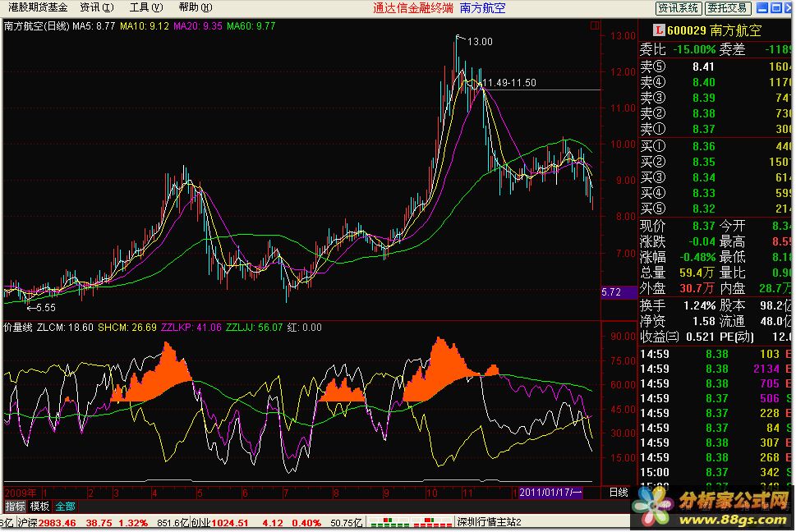The image size is (796, 532).
Task: Click the MA5: 8.77 label
Action: [x=94, y=26]
